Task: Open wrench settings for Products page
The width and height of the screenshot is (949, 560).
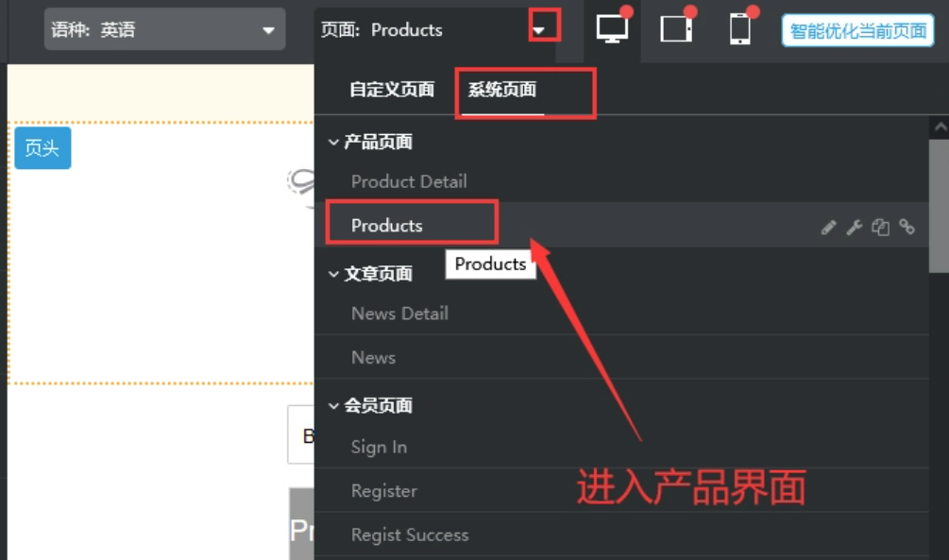Action: pos(854,227)
